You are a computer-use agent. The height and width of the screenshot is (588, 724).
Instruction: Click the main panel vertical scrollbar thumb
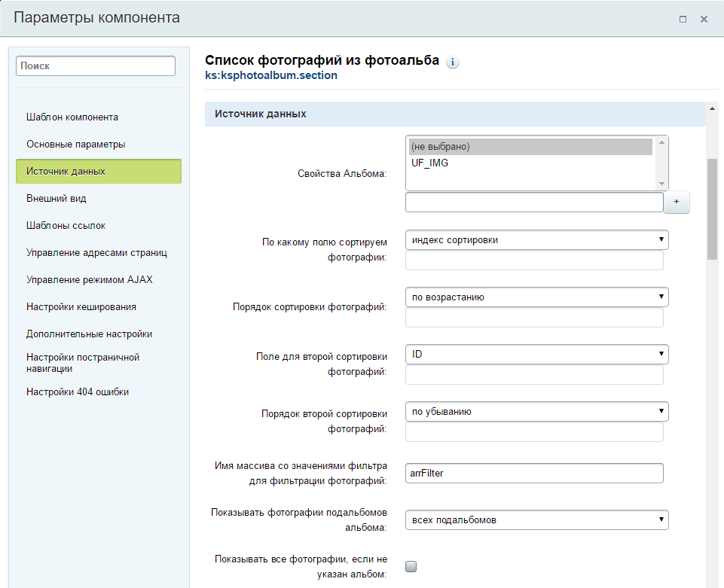712,209
